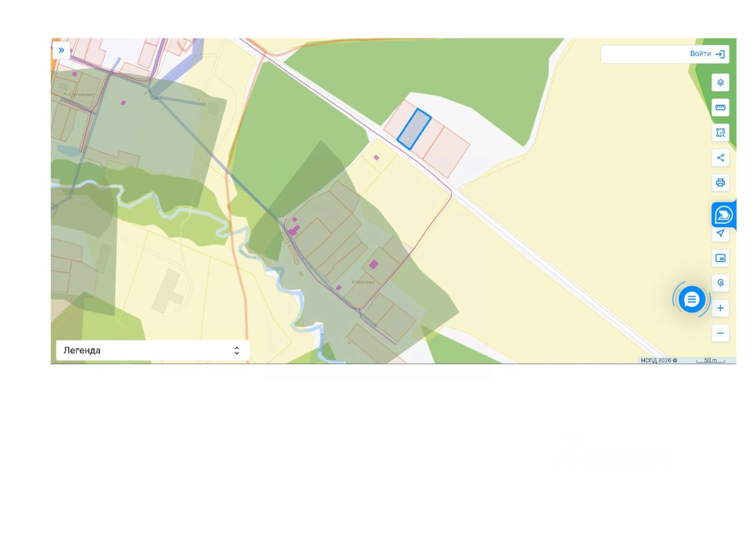Activate the search-by-area selection tool

(x=720, y=132)
